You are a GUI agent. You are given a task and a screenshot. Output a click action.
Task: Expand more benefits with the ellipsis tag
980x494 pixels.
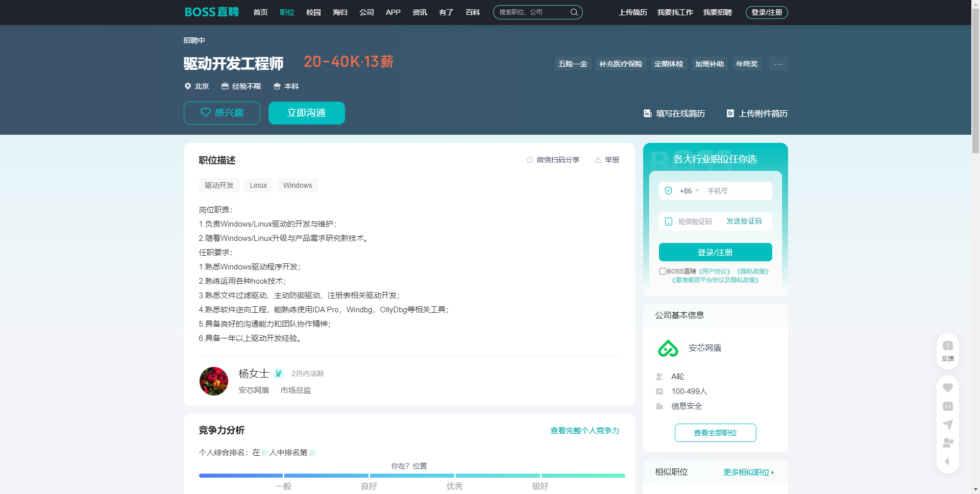(x=778, y=64)
